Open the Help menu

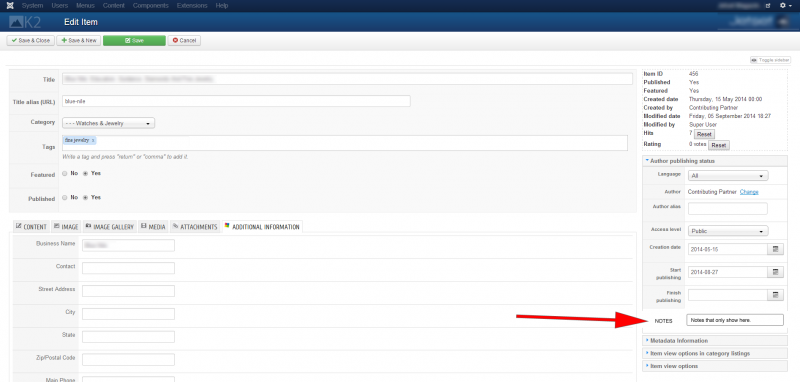[x=221, y=6]
